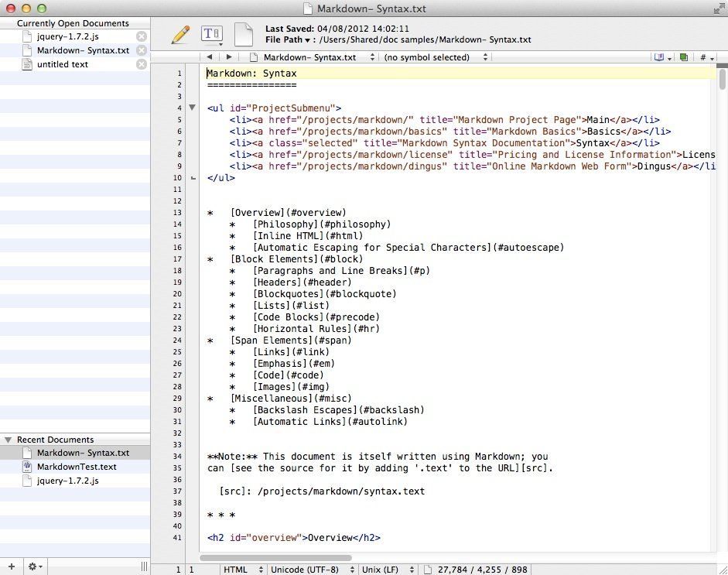Click the + button to add a document

(11, 566)
